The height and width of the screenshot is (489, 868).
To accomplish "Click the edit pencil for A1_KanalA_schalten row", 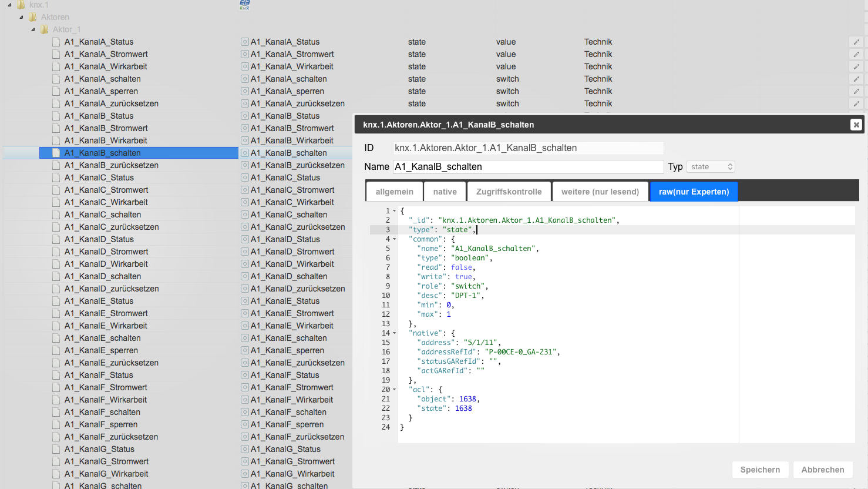I will coord(856,79).
